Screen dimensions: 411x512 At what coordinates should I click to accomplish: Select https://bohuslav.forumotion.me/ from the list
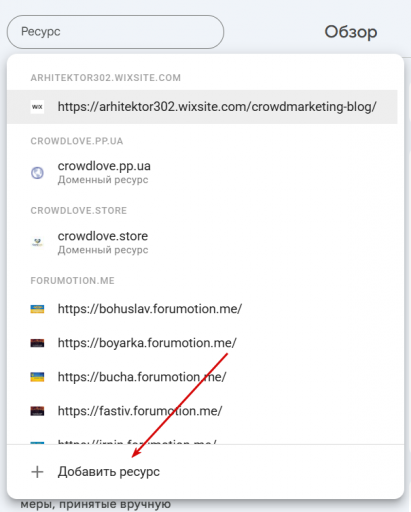(x=202, y=309)
